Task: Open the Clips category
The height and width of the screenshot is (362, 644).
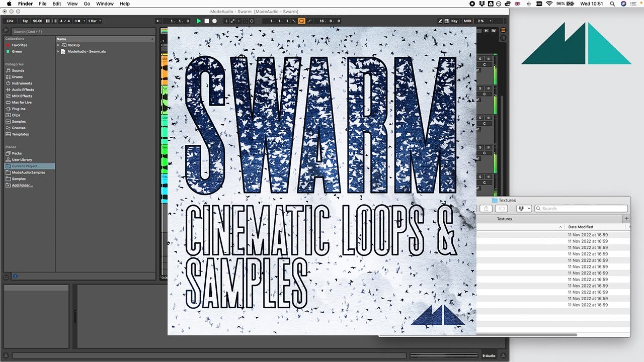Action: [16, 115]
